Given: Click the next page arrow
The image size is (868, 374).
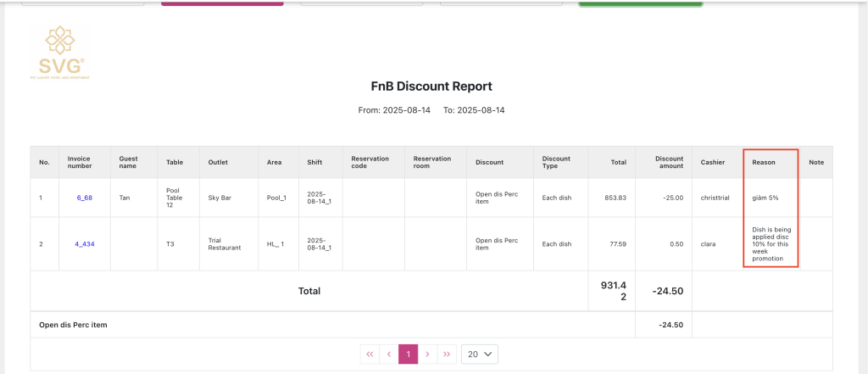Looking at the screenshot, I should click(x=428, y=354).
